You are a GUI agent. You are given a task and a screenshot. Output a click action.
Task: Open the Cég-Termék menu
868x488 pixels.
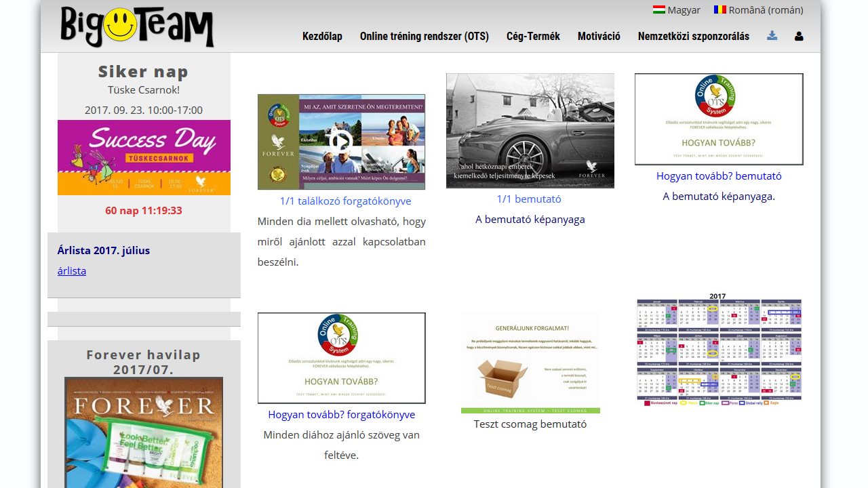click(x=533, y=37)
